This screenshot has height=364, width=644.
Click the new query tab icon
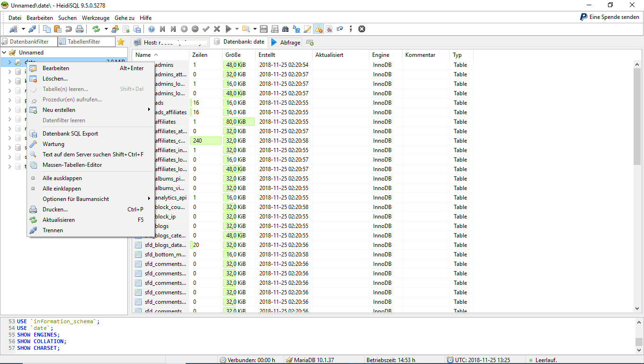pos(310,42)
